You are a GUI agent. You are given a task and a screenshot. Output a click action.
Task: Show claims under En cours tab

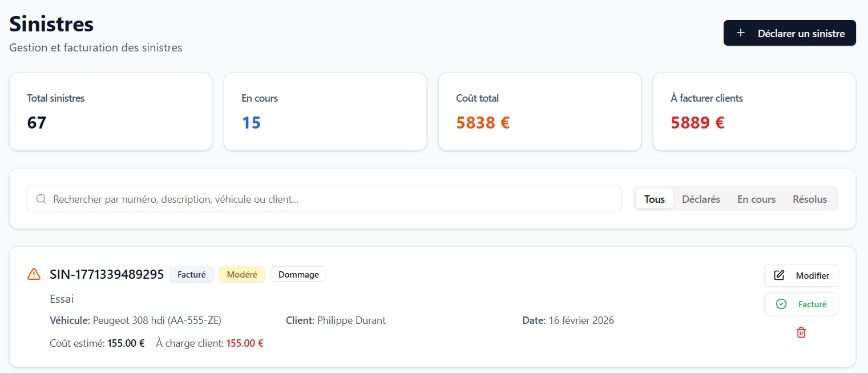(756, 199)
